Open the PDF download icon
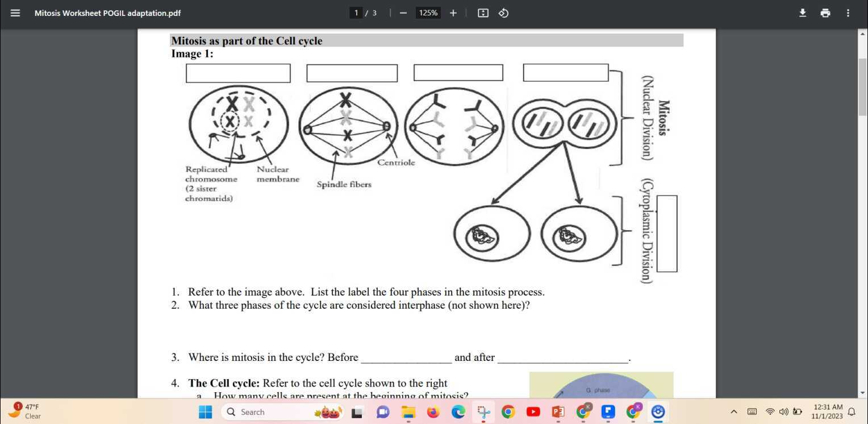This screenshot has height=424, width=868. 802,13
